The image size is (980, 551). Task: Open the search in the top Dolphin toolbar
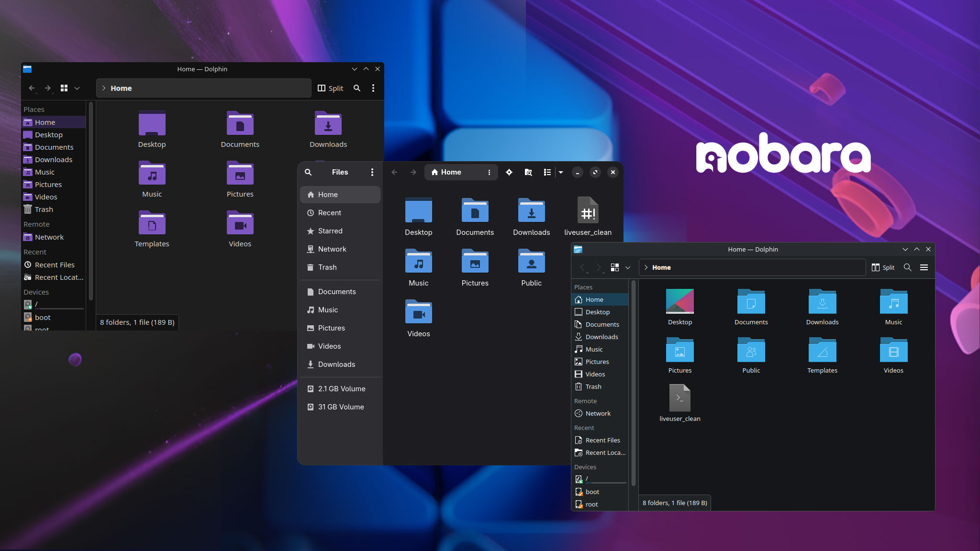click(357, 88)
